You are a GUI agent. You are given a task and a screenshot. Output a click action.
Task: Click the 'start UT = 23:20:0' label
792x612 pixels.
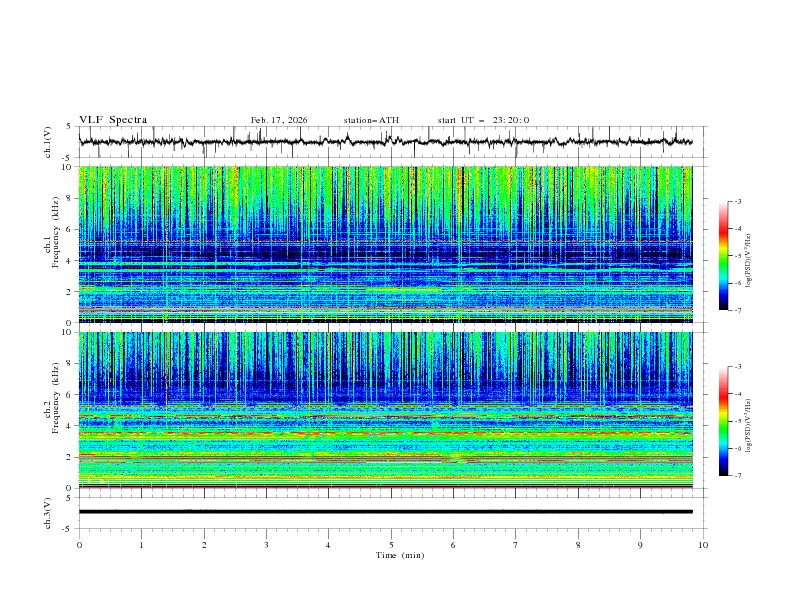click(483, 120)
